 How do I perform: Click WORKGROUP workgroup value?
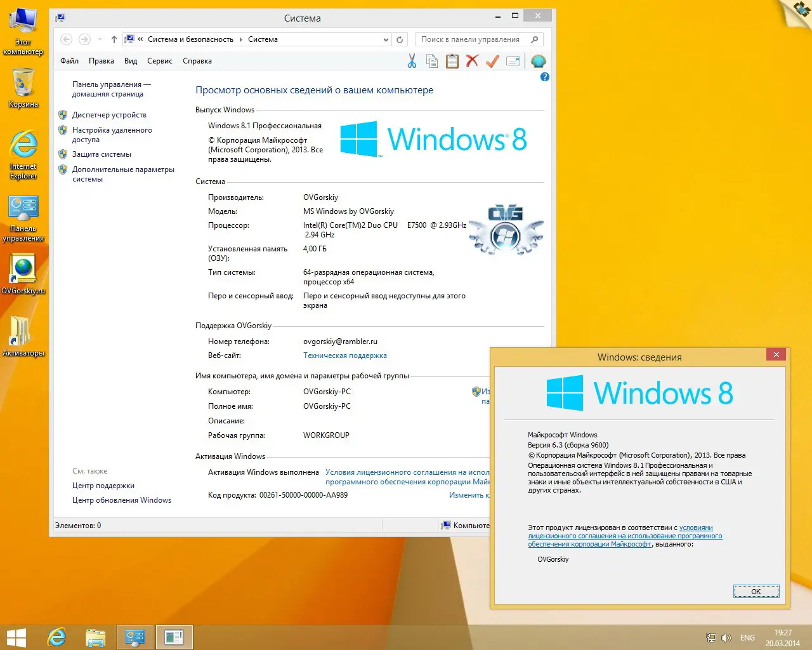(326, 435)
